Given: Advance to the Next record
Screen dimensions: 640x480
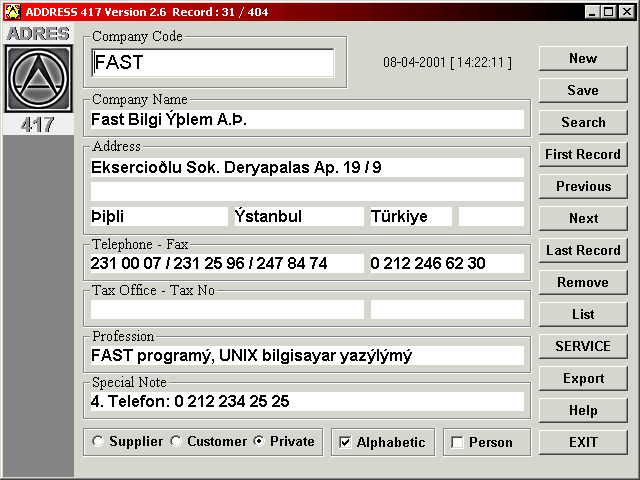Looking at the screenshot, I should tap(583, 218).
